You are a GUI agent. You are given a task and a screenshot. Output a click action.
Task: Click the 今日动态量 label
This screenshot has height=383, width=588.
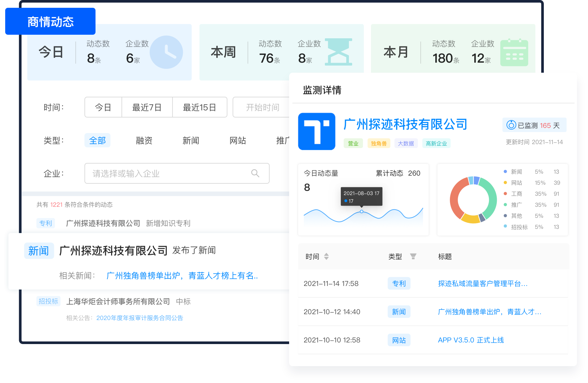[321, 173]
